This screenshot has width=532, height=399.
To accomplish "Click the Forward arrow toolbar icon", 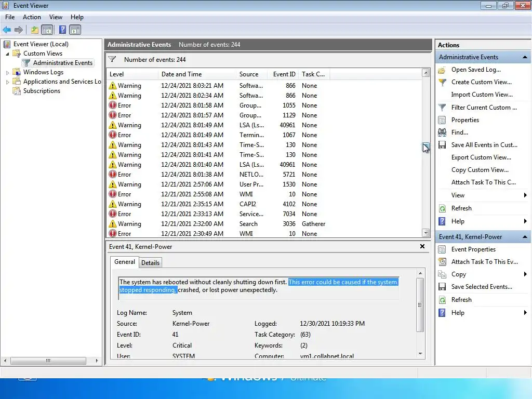I will (x=19, y=30).
